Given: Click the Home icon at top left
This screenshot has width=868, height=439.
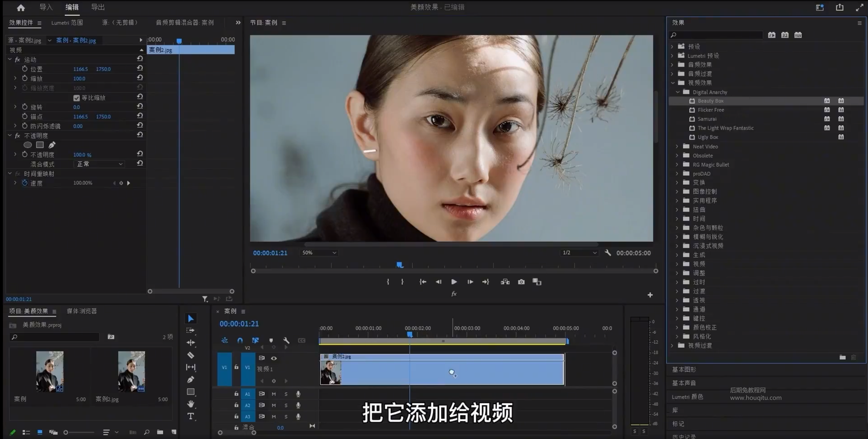Looking at the screenshot, I should 21,8.
